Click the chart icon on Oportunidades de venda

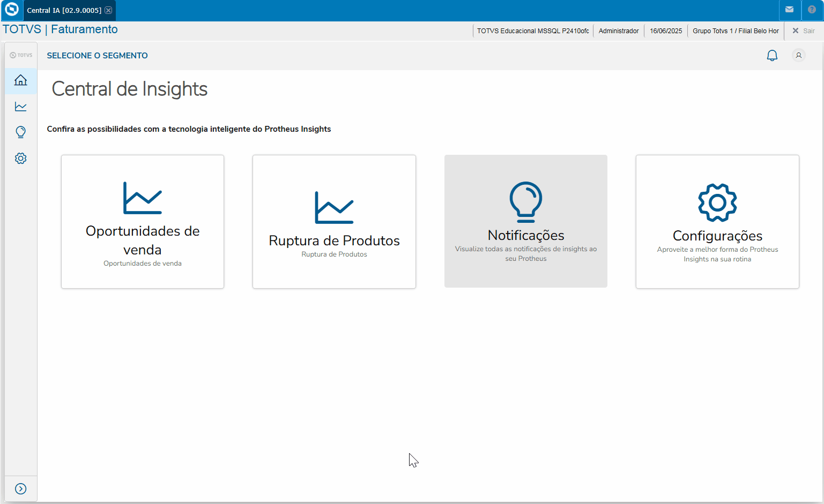(143, 198)
